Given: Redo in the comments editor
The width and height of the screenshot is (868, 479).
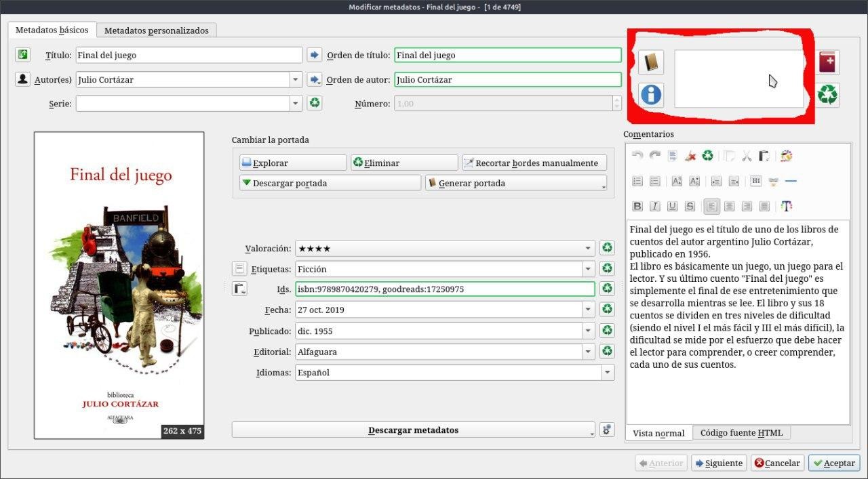Looking at the screenshot, I should coord(655,156).
